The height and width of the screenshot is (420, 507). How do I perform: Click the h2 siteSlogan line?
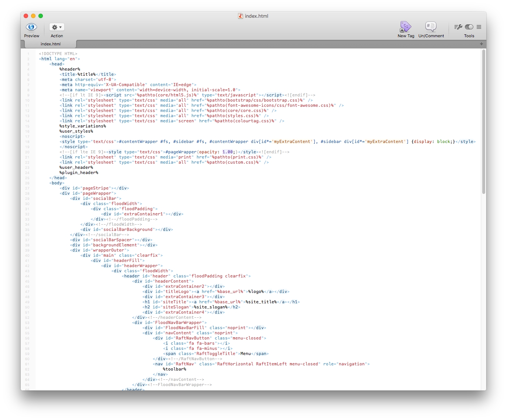pyautogui.click(x=191, y=307)
